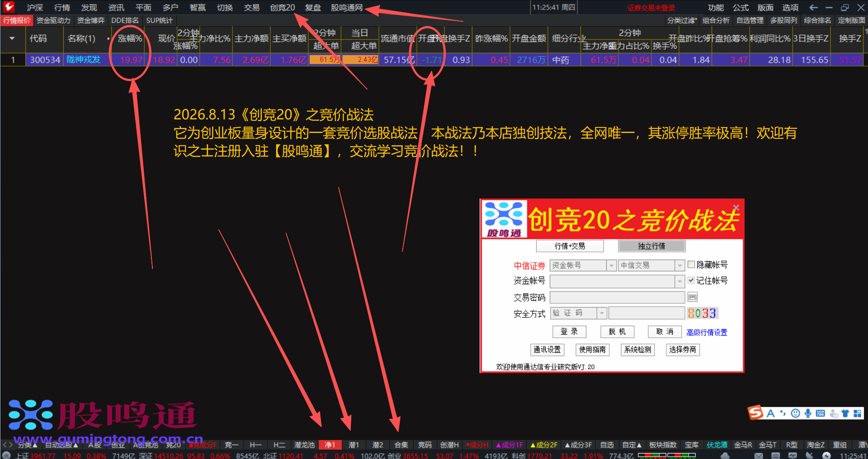The width and height of the screenshot is (868, 459).
Task: Open the 股鸣通网 menu
Action: [x=347, y=8]
